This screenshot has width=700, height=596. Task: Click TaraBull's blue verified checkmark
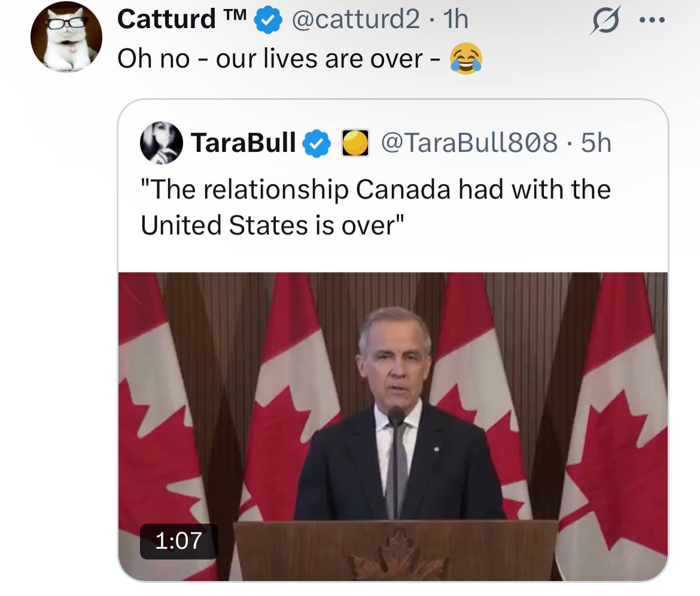click(317, 143)
